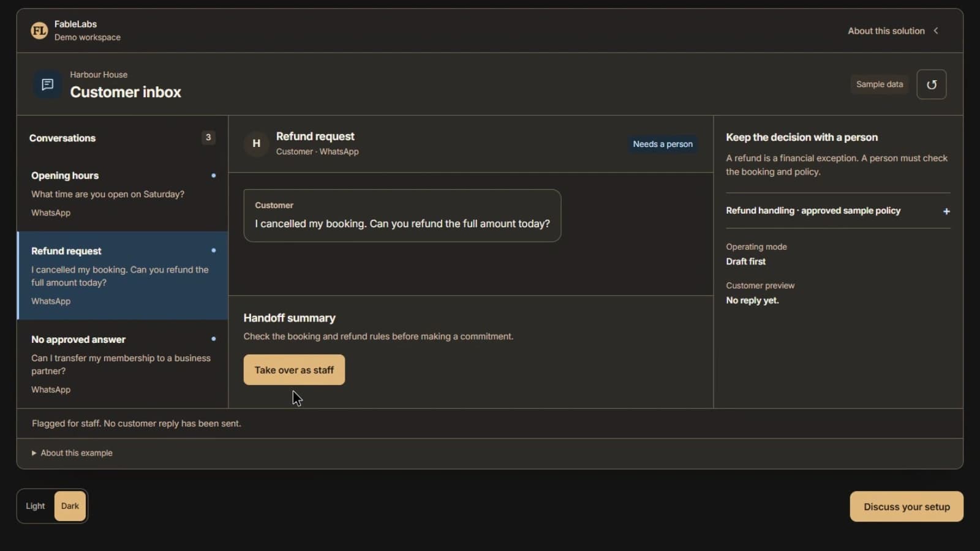The image size is (980, 551).
Task: Click Take over as staff button
Action: pos(294,370)
